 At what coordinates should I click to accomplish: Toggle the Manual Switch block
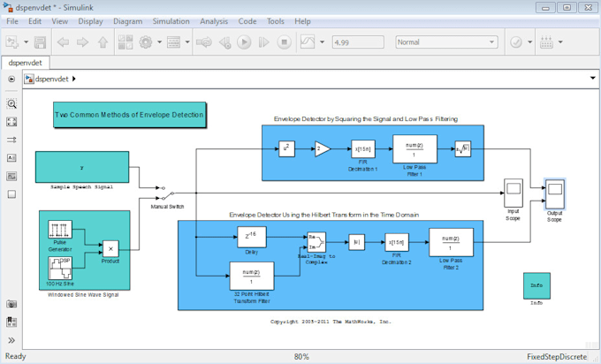click(x=166, y=193)
